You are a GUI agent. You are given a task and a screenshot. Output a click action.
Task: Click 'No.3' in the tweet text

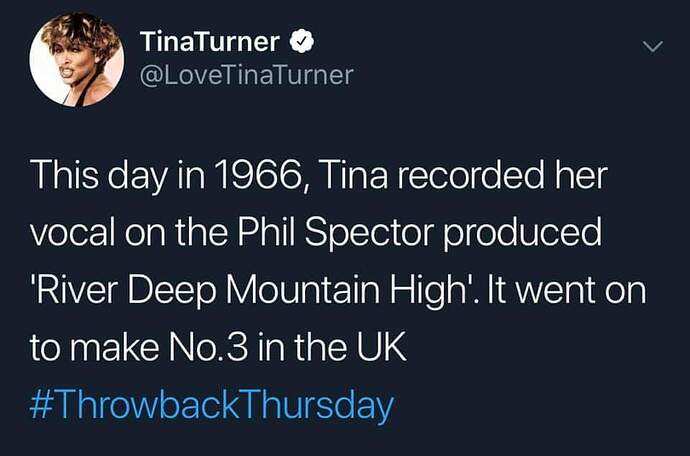tap(201, 349)
